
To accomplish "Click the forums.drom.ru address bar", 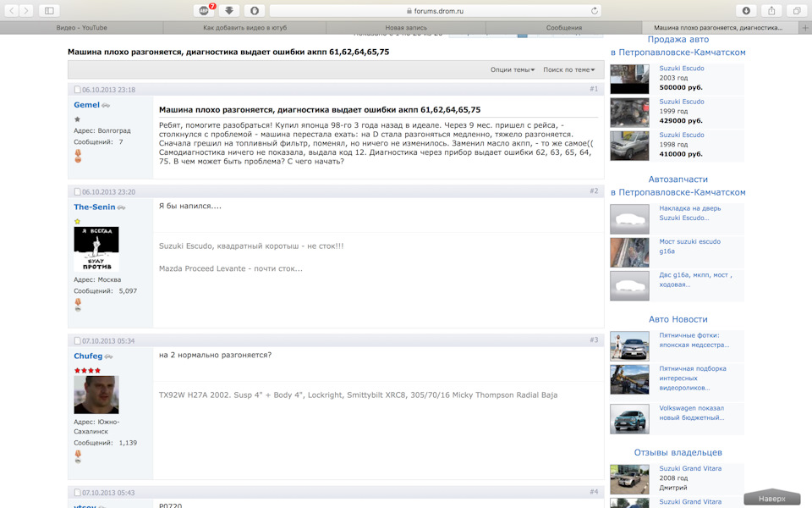I will click(436, 10).
